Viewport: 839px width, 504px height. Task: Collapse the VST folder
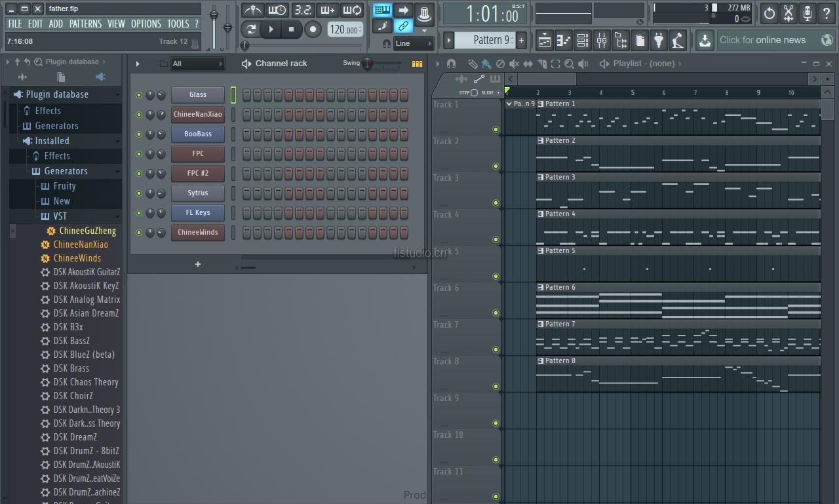click(x=60, y=216)
